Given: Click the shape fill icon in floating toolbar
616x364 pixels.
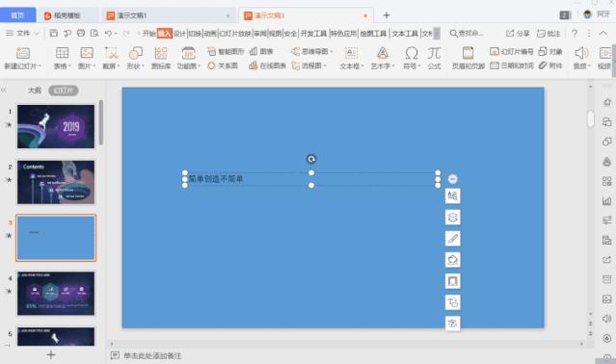Looking at the screenshot, I should [x=452, y=260].
